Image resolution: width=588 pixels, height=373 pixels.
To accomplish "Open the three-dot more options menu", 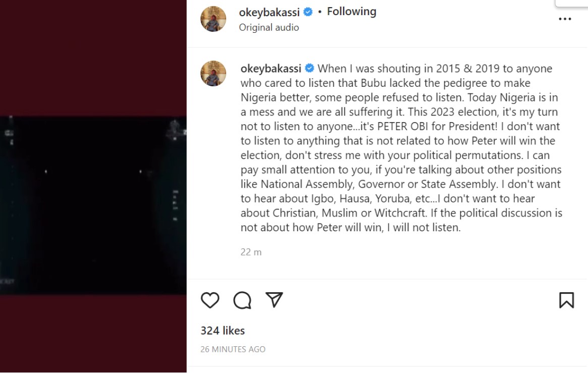I will click(565, 19).
